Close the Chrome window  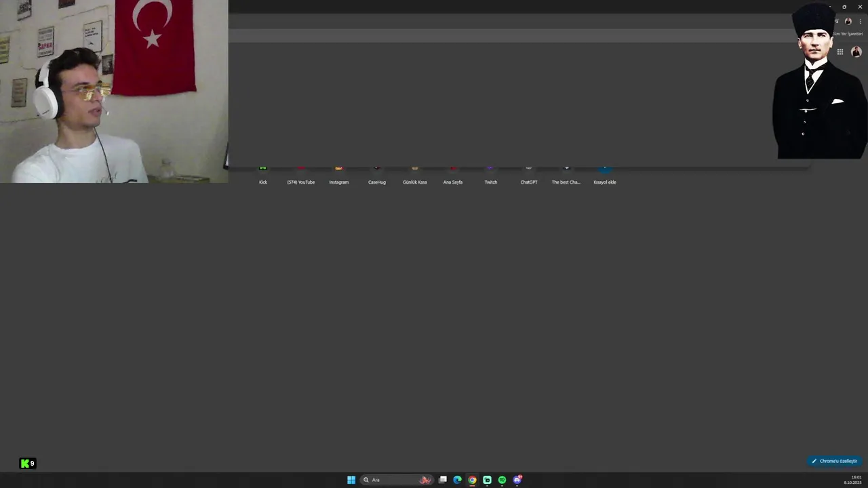[x=860, y=7]
